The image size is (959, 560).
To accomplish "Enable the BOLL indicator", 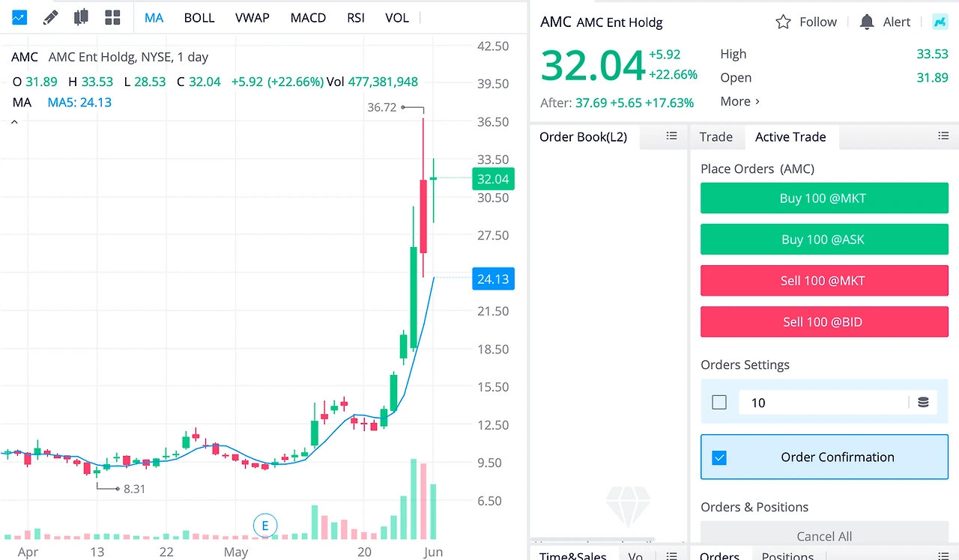I will [x=199, y=17].
